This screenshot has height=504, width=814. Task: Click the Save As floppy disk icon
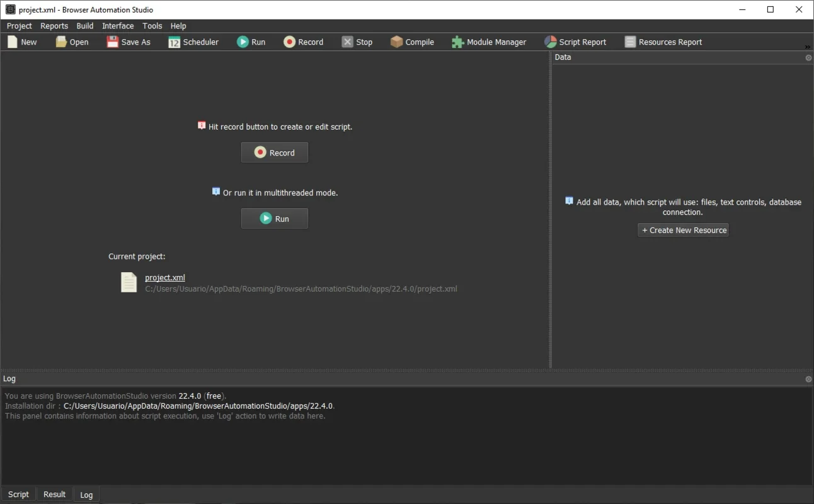point(112,42)
